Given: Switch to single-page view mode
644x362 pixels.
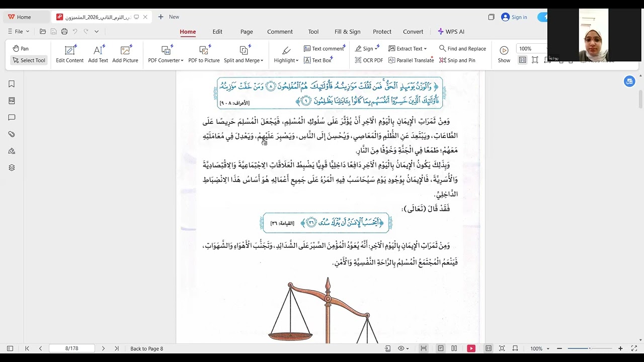Looking at the screenshot, I should coord(441,348).
